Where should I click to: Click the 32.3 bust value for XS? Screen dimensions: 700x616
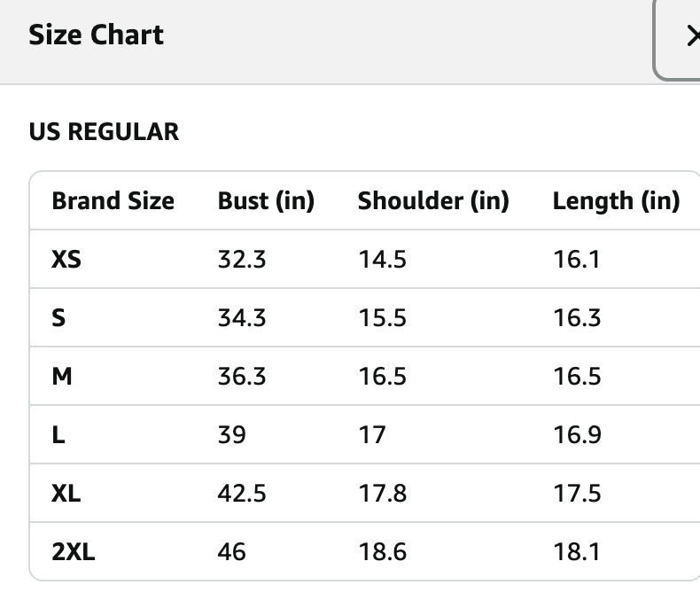tap(242, 260)
